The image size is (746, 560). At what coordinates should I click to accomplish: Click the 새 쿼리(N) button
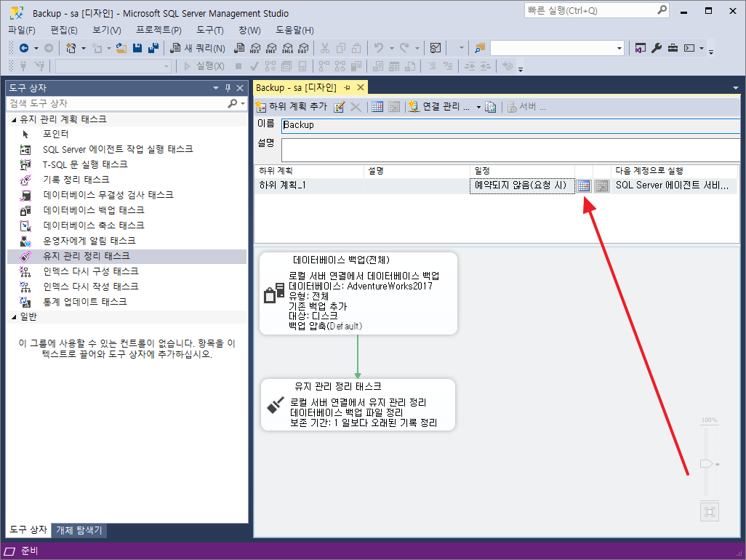coord(198,48)
